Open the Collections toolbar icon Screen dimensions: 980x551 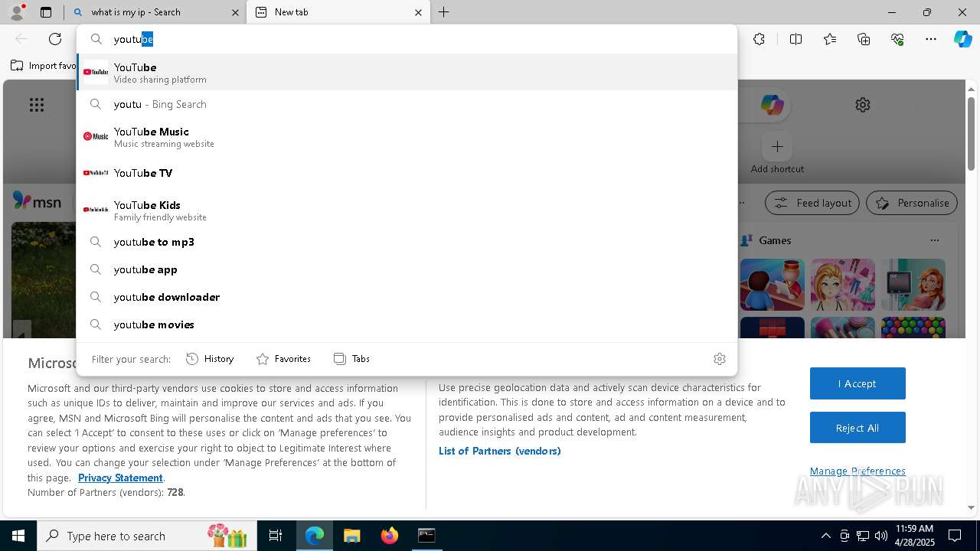coord(864,39)
